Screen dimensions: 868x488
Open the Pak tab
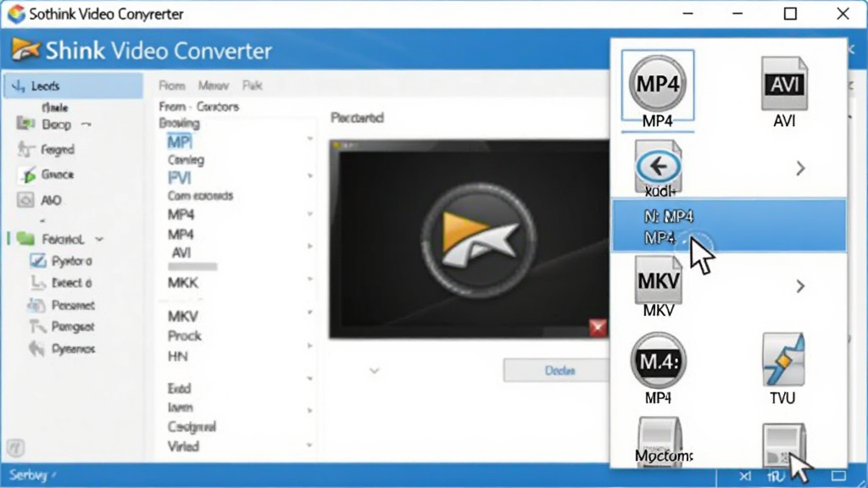coord(252,86)
